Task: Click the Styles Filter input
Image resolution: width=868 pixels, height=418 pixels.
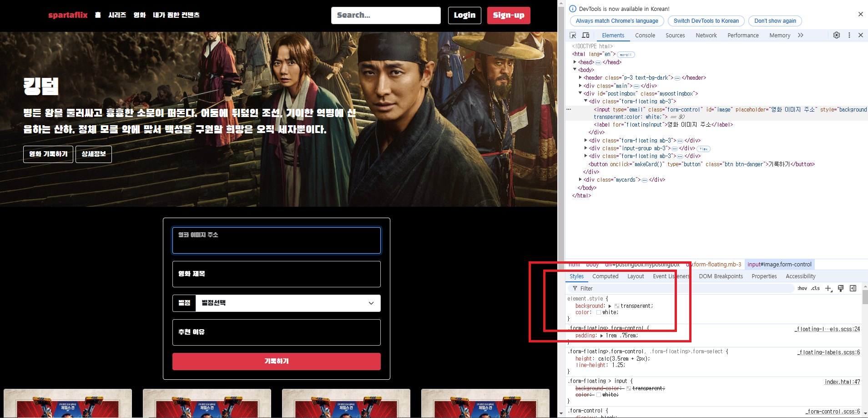Action: point(681,288)
